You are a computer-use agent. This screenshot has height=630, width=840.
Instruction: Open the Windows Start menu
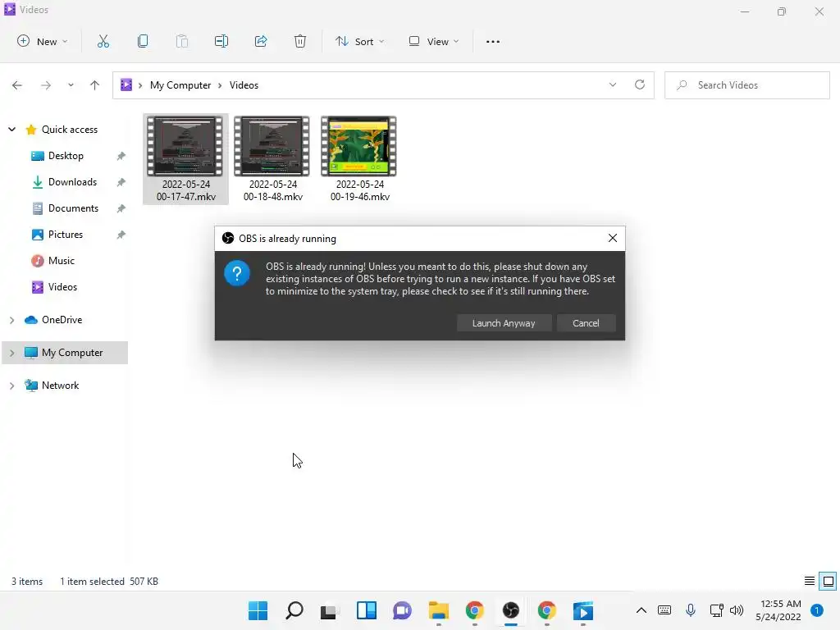point(258,610)
